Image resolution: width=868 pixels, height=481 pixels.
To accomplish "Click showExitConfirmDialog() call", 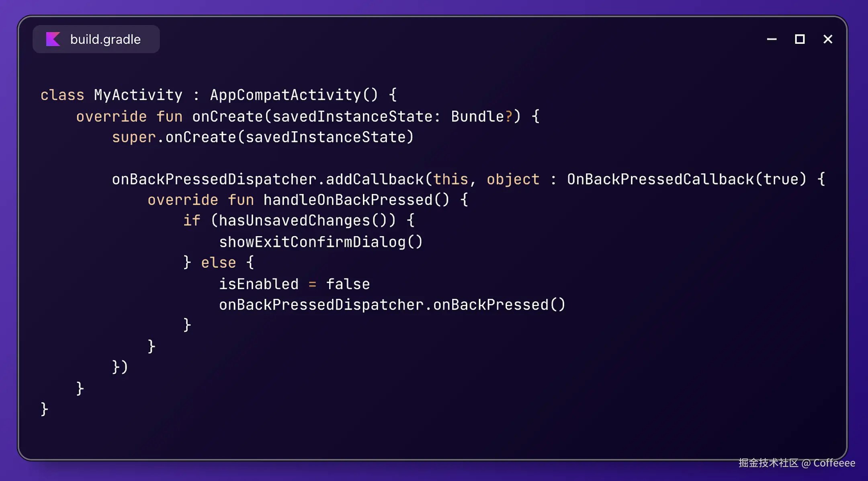I will [x=321, y=242].
